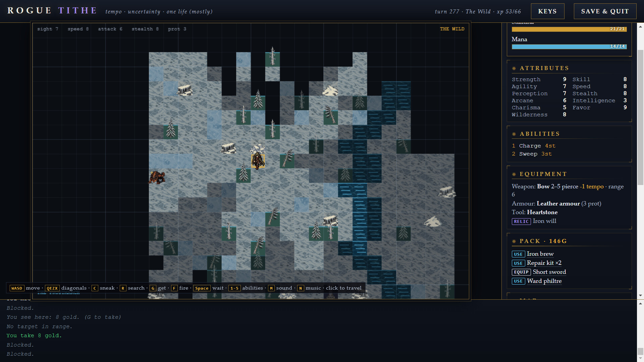Viewport: 644px width, 362px height.
Task: Click the tree stump on far right
Action: pos(447,192)
